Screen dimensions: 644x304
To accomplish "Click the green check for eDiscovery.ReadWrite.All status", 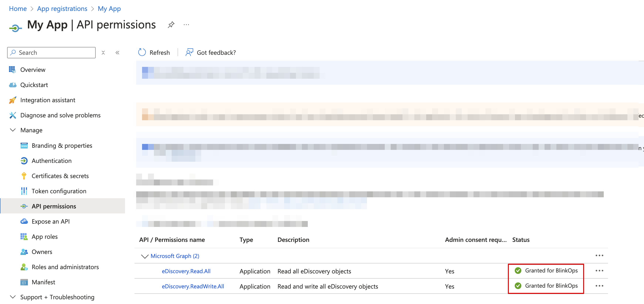I will pyautogui.click(x=518, y=286).
